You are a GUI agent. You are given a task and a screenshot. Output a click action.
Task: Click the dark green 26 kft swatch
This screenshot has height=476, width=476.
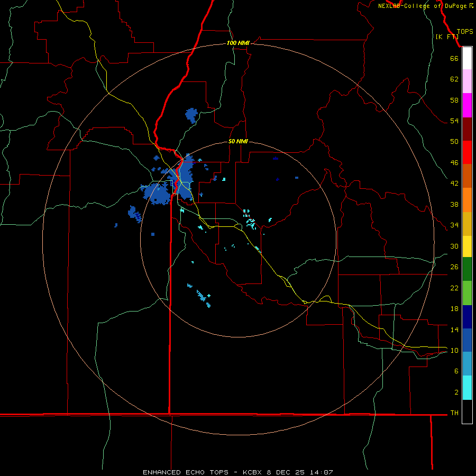pyautogui.click(x=467, y=269)
